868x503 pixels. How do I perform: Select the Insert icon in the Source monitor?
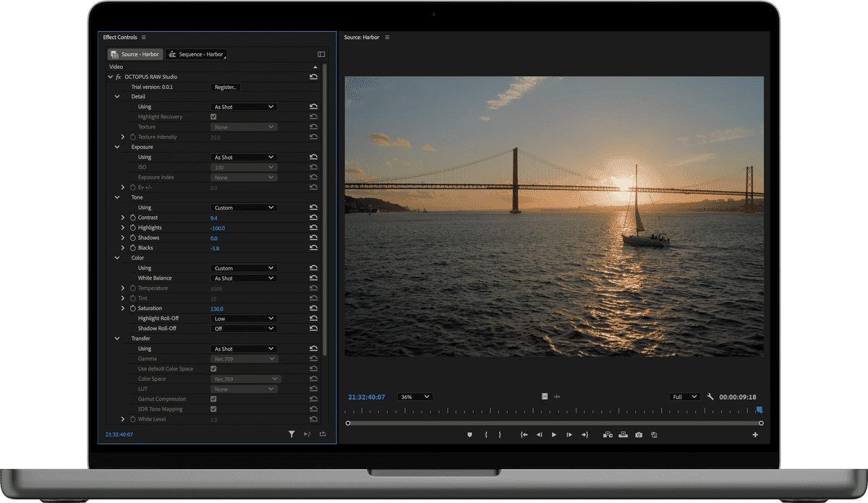click(x=608, y=434)
